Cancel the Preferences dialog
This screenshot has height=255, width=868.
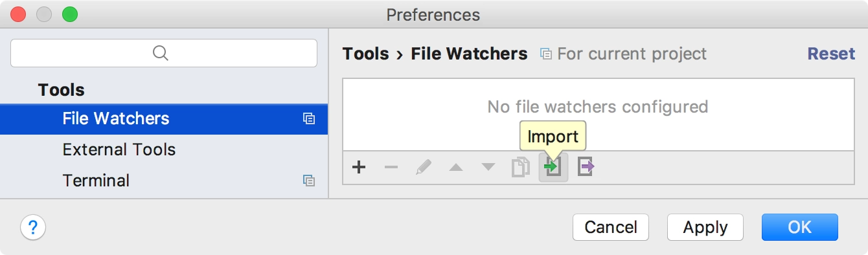coord(611,227)
